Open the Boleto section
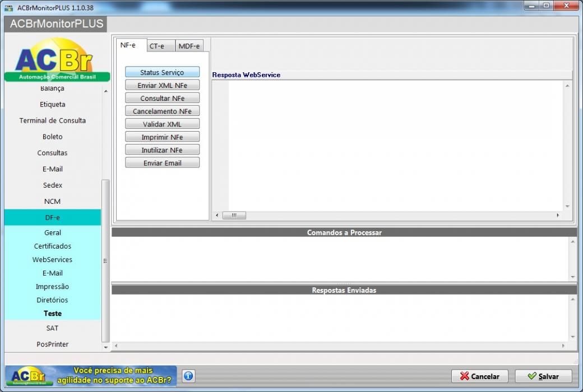583x392 pixels. click(53, 137)
